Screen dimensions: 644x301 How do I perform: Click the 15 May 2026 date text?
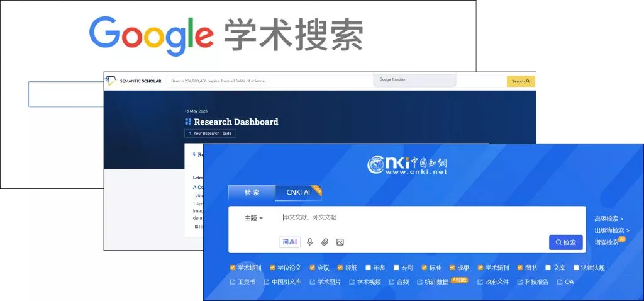pos(196,111)
